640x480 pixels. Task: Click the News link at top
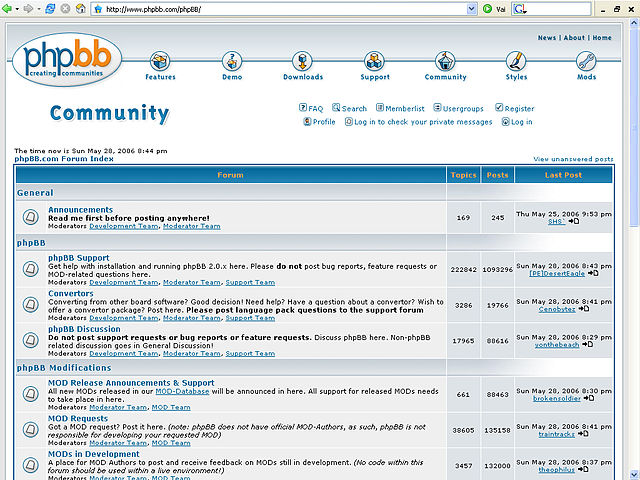tap(547, 38)
